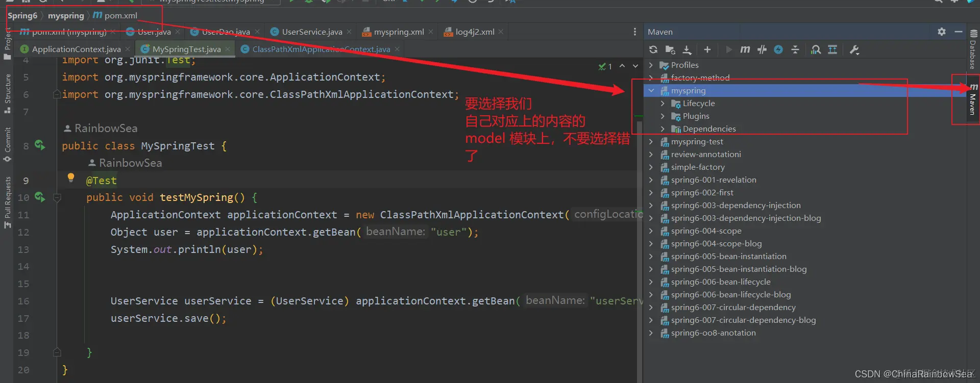Screen dimensions: 980x383
Task: Switch to UserService.java tab
Action: point(311,32)
